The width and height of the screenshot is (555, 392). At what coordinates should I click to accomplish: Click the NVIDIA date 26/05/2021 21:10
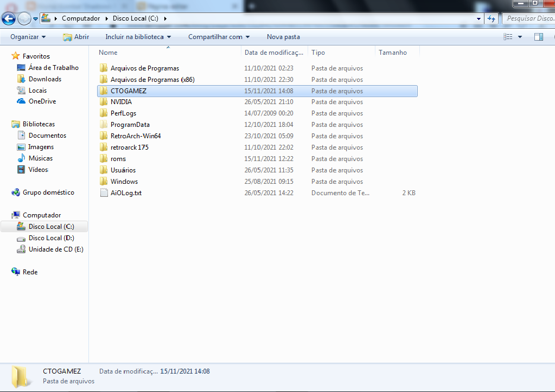269,102
